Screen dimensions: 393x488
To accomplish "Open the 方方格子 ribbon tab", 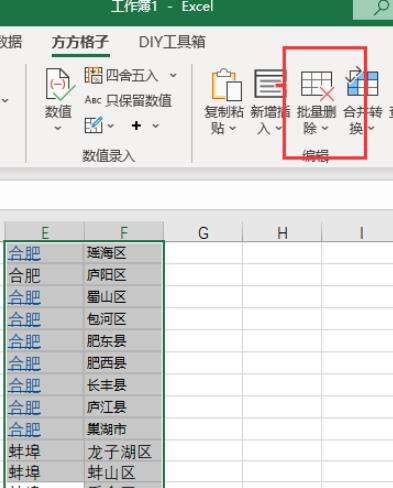I will click(x=80, y=42).
